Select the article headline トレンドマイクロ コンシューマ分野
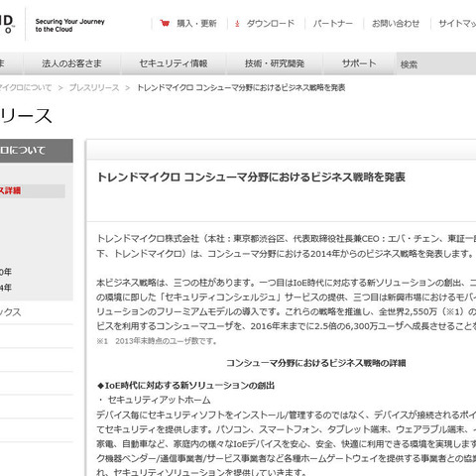This screenshot has height=476, width=476. [251, 178]
